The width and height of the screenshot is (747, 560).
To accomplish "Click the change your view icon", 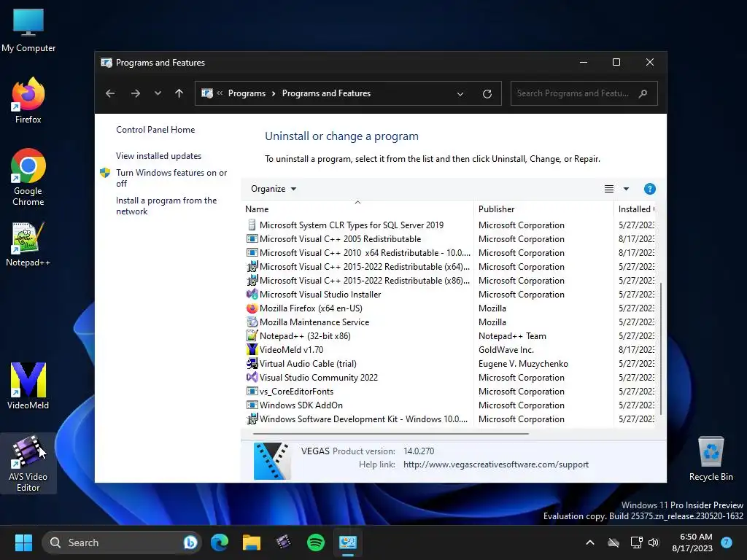I will (609, 189).
